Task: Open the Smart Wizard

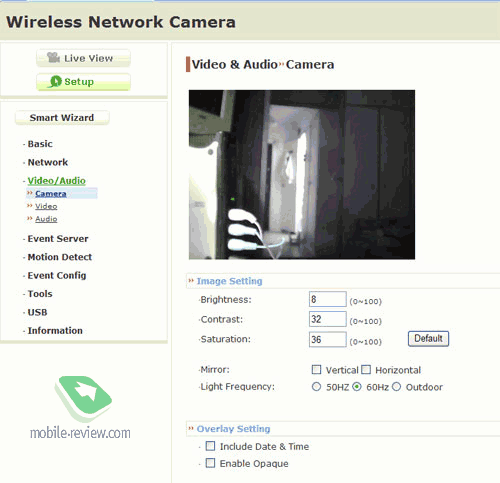Action: [x=62, y=118]
